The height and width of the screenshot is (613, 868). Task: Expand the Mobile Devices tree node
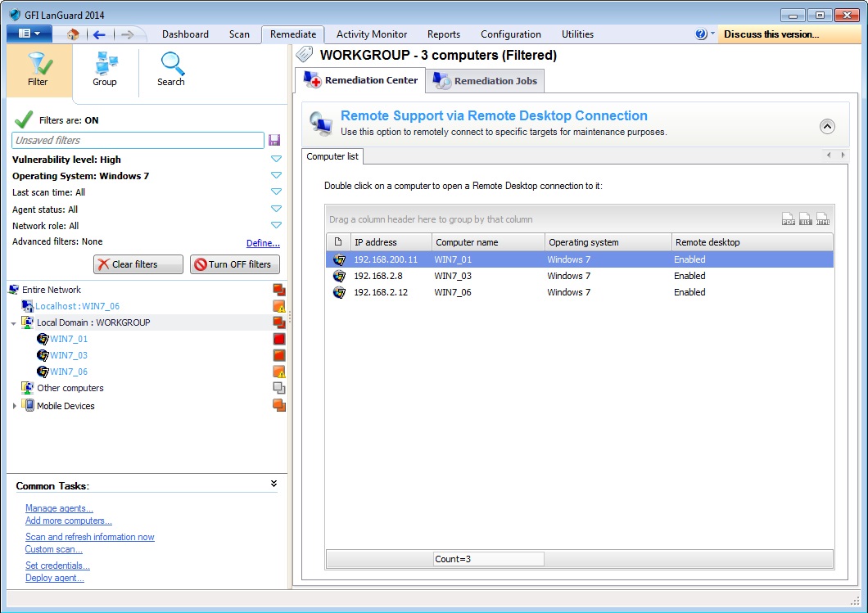click(14, 406)
